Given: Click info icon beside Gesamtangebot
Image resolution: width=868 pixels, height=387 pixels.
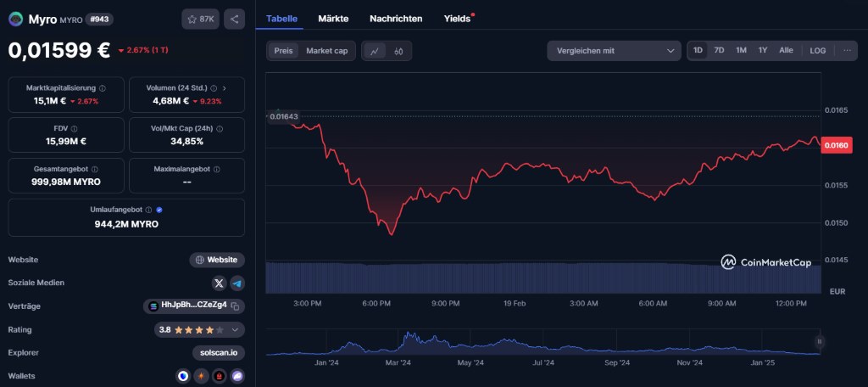Looking at the screenshot, I should [x=95, y=169].
